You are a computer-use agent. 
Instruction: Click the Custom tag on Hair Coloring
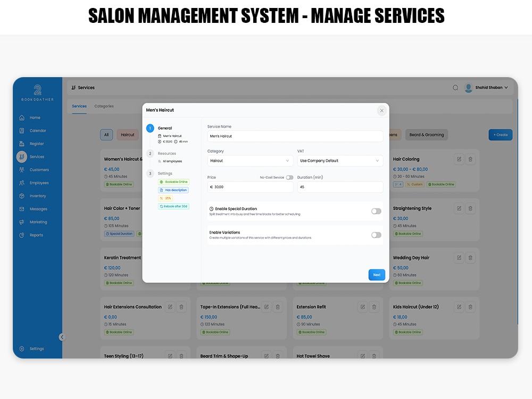(414, 184)
